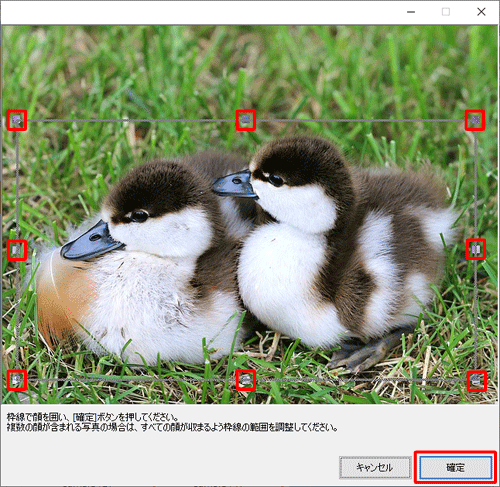Click the top-center crop frame handle
Viewport: 500px width, 487px height.
pos(246,120)
